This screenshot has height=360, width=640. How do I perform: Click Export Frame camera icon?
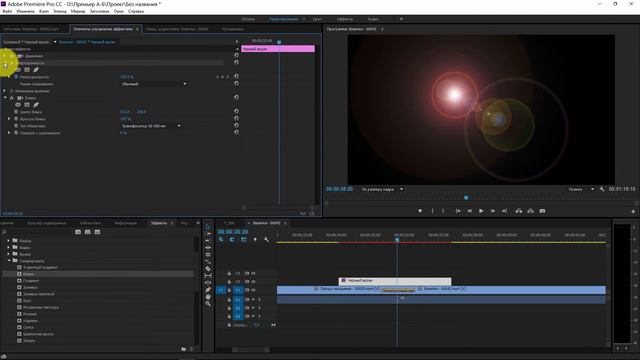pyautogui.click(x=542, y=211)
